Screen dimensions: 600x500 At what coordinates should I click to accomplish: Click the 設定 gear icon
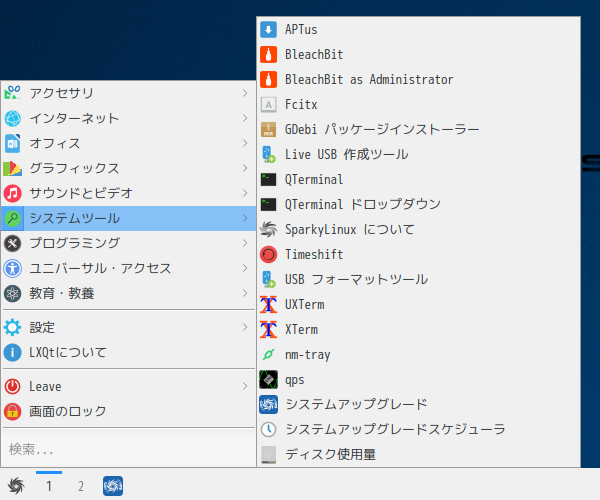point(13,327)
